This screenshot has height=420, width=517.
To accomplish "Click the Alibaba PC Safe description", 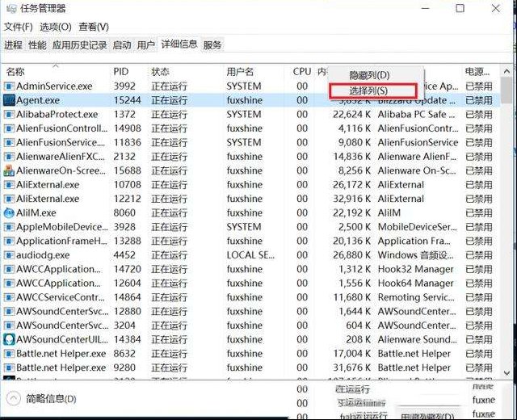I will [x=416, y=115].
